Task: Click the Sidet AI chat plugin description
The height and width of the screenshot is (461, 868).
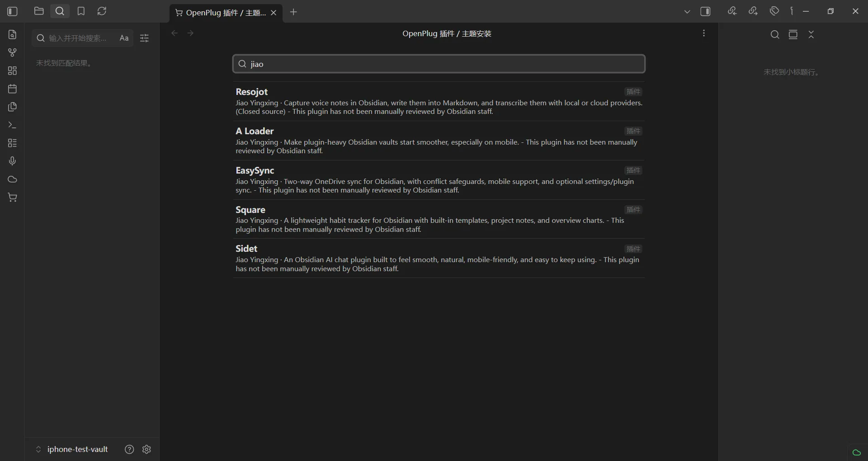Action: [x=437, y=264]
